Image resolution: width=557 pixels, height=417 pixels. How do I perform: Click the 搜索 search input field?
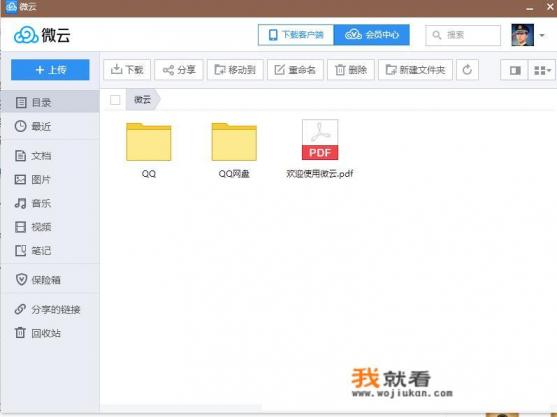463,35
